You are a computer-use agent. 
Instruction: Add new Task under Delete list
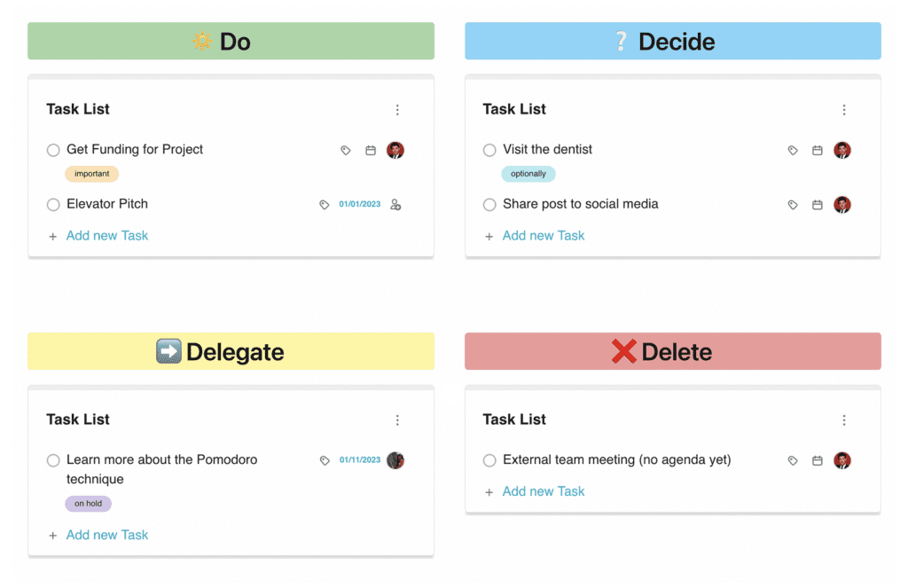click(x=543, y=491)
